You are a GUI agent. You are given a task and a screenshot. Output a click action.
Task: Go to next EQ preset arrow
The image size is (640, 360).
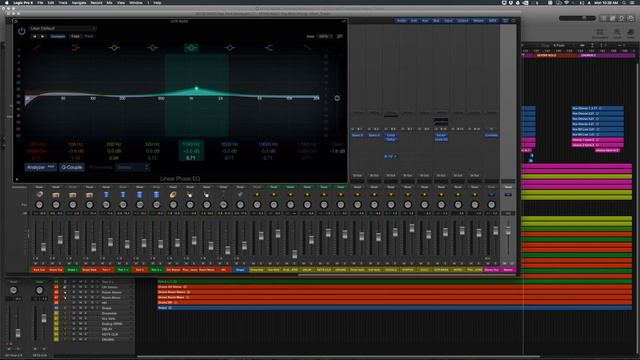click(43, 36)
